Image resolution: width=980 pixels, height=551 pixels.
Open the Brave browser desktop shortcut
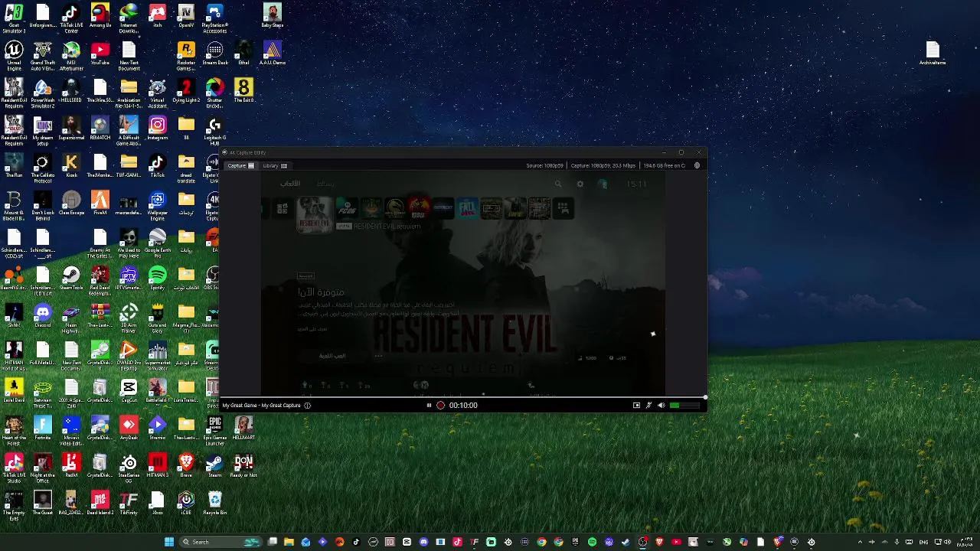tap(186, 467)
